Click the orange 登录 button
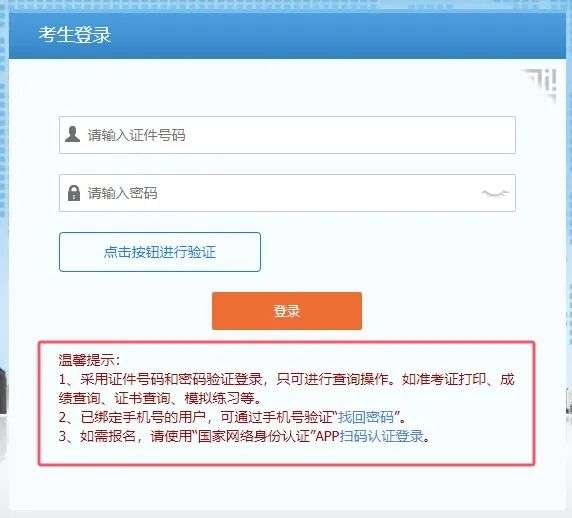Image resolution: width=572 pixels, height=518 pixels. pyautogui.click(x=287, y=311)
